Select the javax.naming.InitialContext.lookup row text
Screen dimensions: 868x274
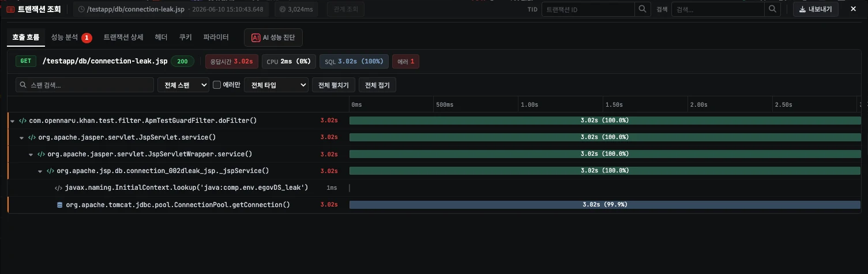click(x=187, y=188)
